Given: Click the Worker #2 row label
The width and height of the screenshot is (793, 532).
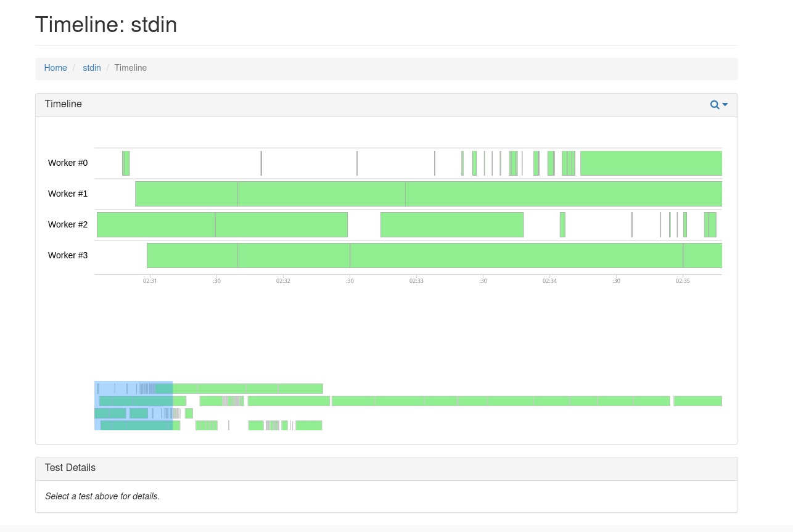Looking at the screenshot, I should click(x=68, y=224).
